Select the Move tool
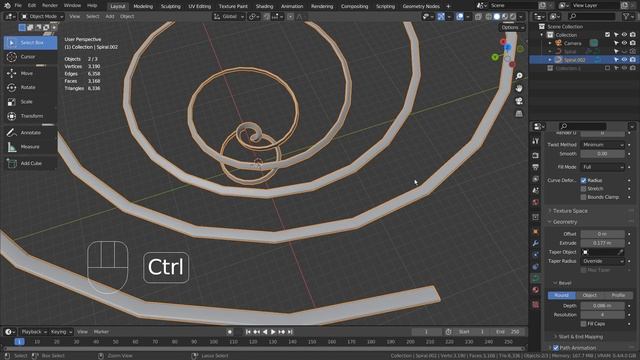 (x=30, y=73)
